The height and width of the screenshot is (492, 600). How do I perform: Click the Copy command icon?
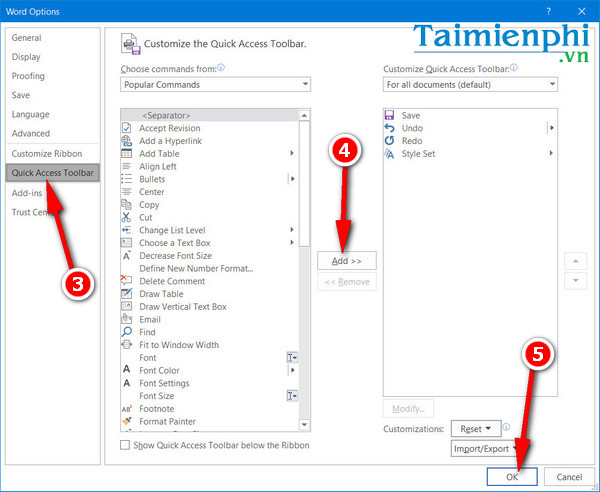[x=126, y=204]
